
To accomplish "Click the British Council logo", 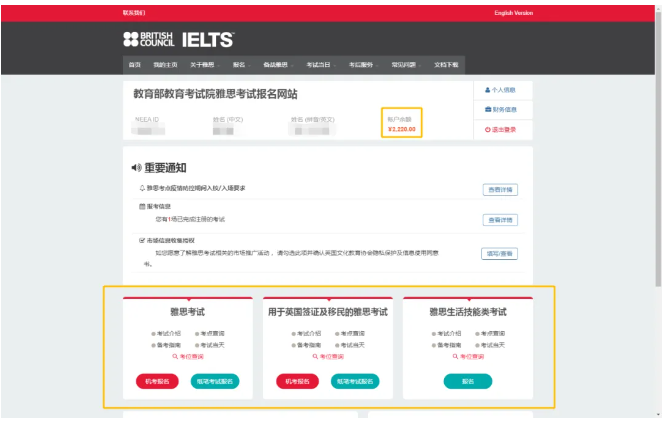I will coord(148,39).
